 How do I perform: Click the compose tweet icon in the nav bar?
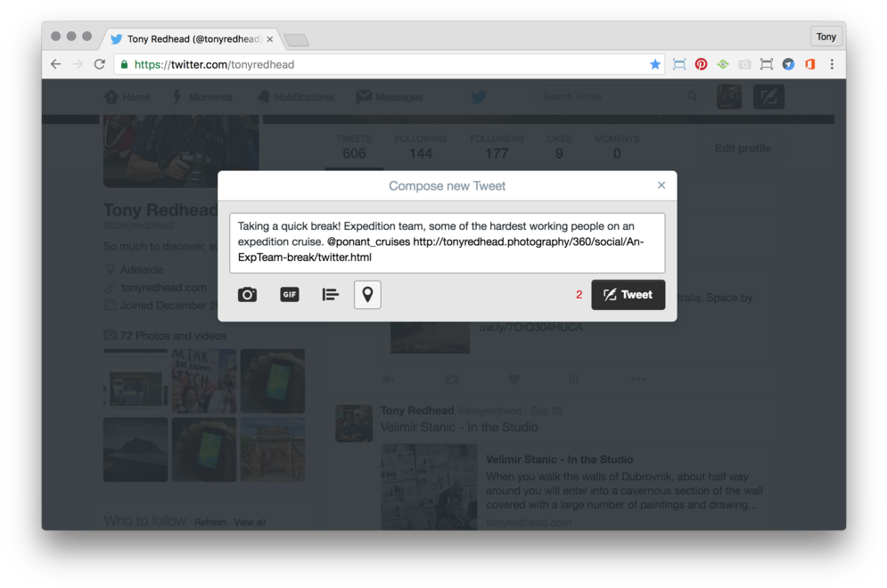(x=768, y=97)
